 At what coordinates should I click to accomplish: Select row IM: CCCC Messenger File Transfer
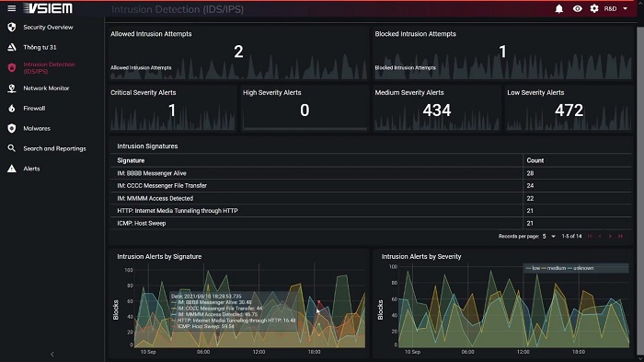point(371,185)
